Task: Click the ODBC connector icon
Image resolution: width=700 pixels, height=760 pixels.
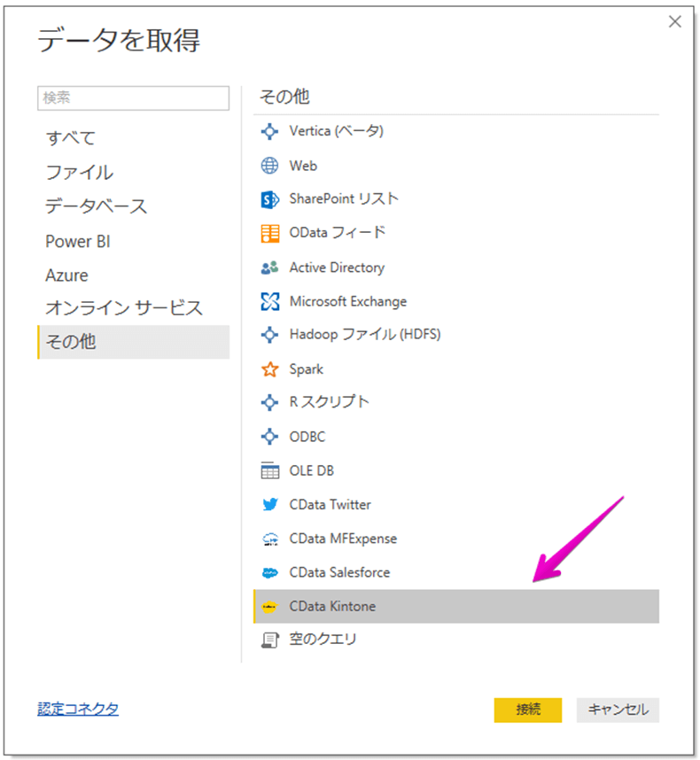Action: [269, 436]
